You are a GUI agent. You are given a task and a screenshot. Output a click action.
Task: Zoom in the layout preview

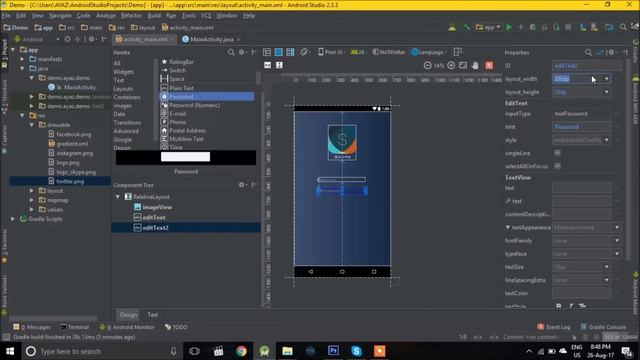click(x=451, y=65)
